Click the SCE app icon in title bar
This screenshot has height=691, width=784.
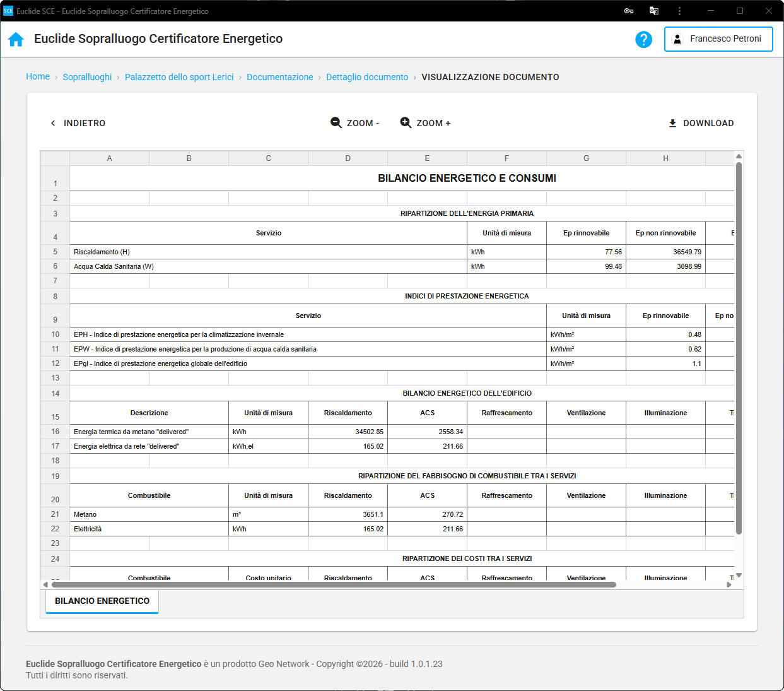[8, 11]
